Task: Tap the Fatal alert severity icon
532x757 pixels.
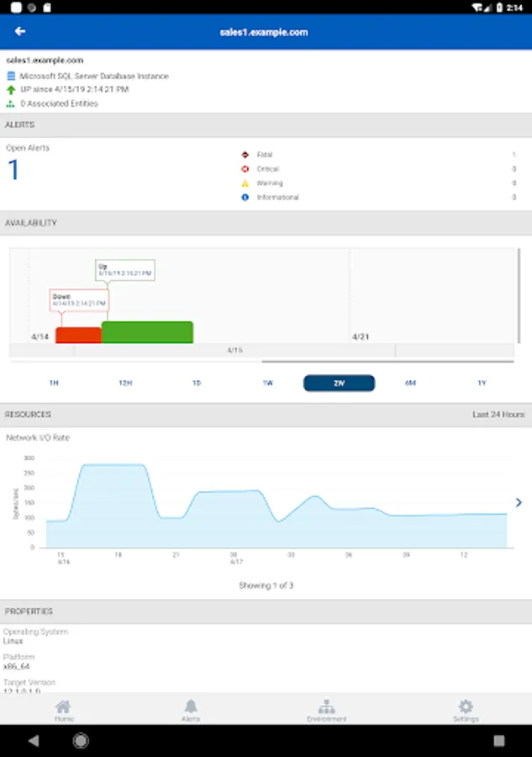Action: click(x=245, y=155)
